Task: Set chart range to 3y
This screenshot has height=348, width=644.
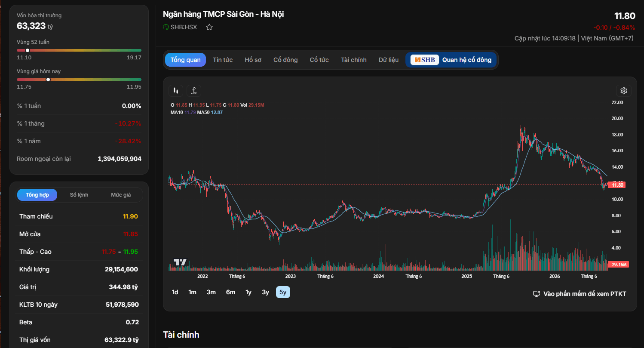Action: [266, 292]
